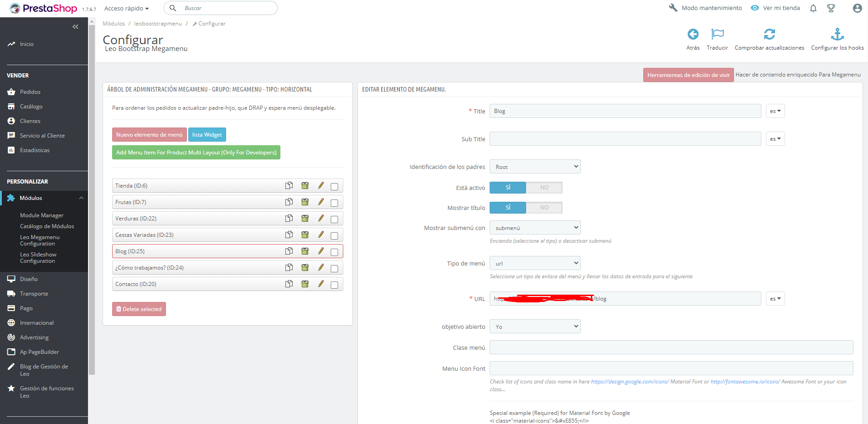Open Configurar los hooks anchor icon

click(x=837, y=34)
